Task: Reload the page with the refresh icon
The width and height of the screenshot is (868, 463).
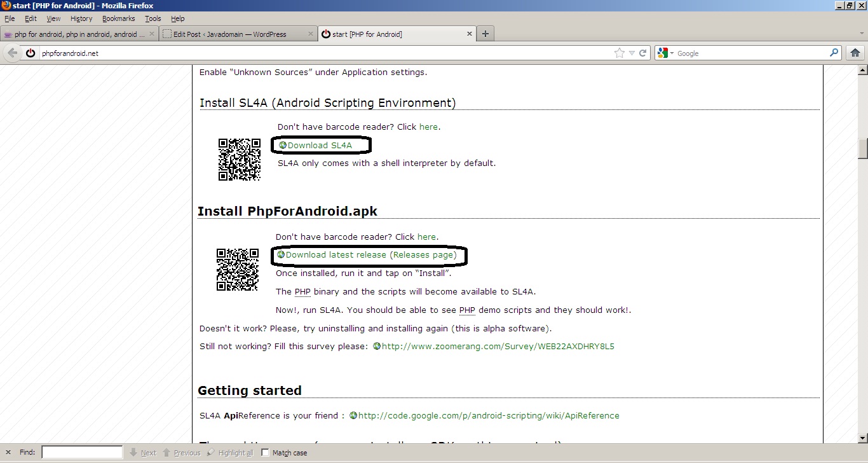Action: click(x=642, y=53)
